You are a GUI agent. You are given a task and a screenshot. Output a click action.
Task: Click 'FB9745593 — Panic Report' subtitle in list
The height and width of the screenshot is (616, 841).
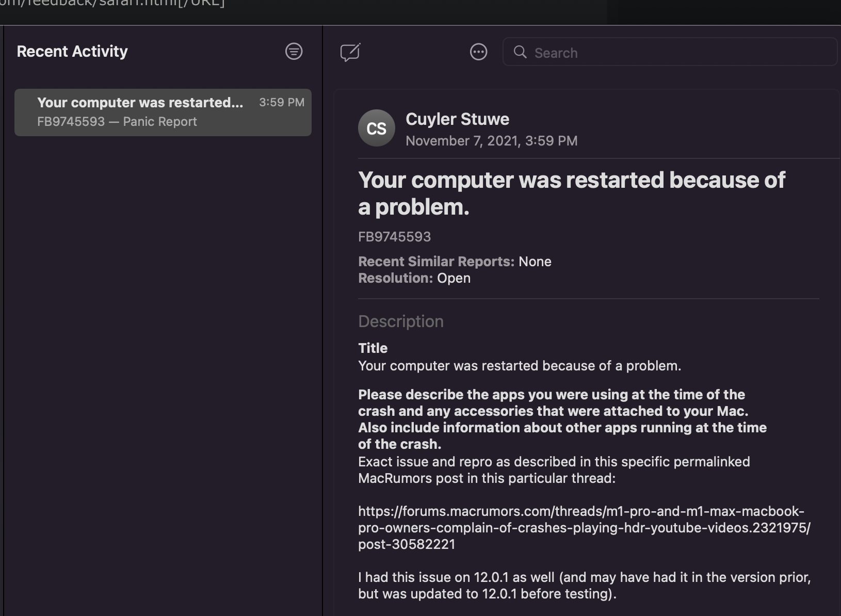pyautogui.click(x=117, y=122)
